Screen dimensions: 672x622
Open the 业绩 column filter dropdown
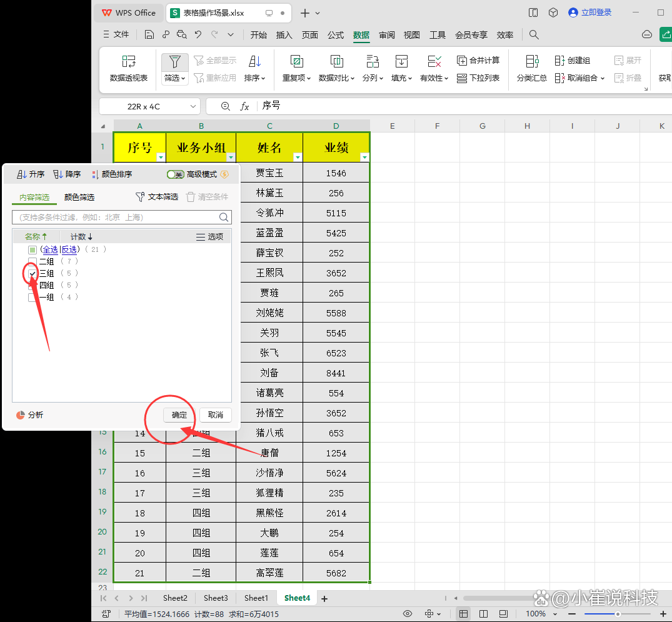(x=364, y=158)
